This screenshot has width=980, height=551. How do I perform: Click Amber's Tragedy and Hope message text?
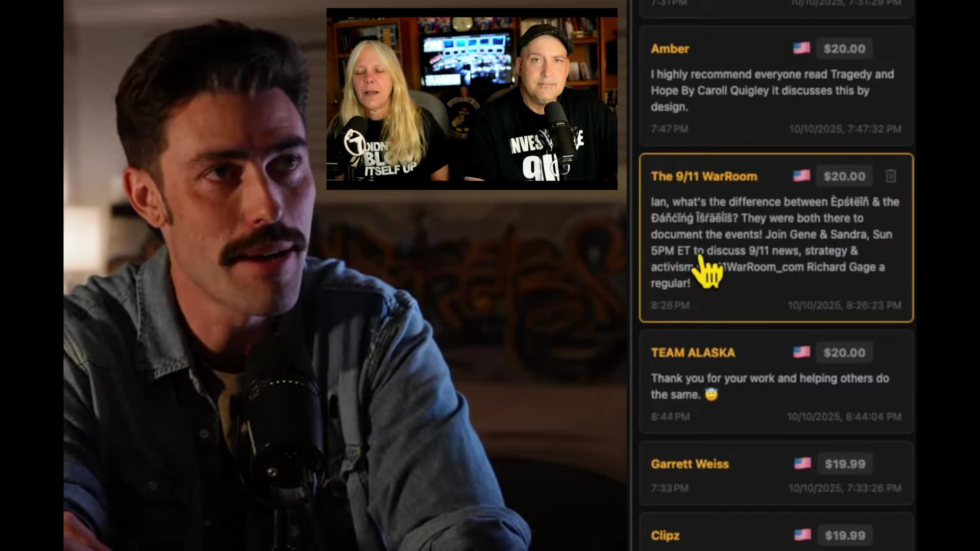tap(772, 90)
